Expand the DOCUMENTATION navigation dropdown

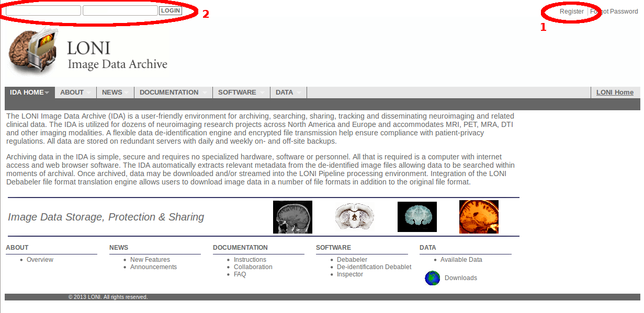click(x=204, y=93)
